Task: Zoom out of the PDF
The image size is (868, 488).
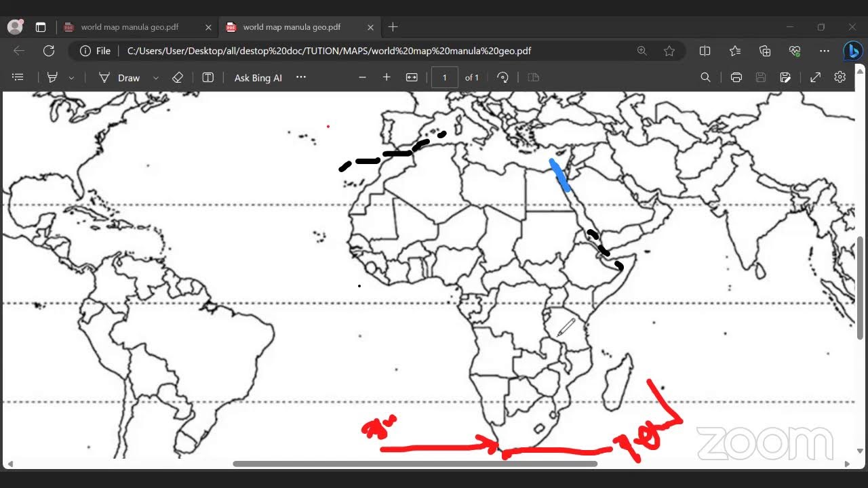Action: (362, 77)
